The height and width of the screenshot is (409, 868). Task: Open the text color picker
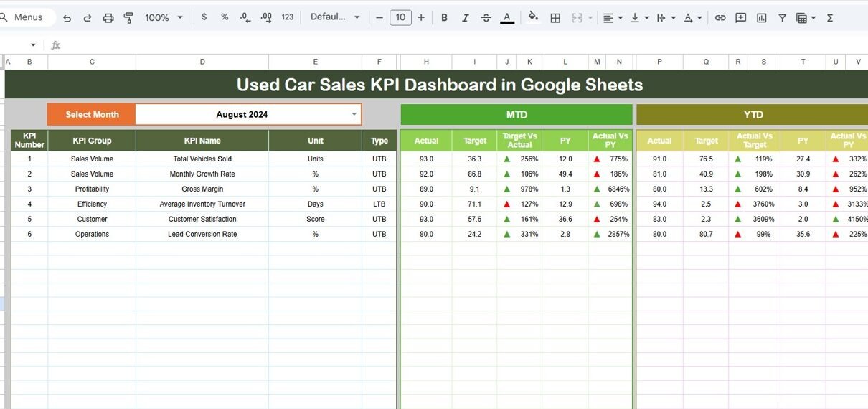(507, 18)
